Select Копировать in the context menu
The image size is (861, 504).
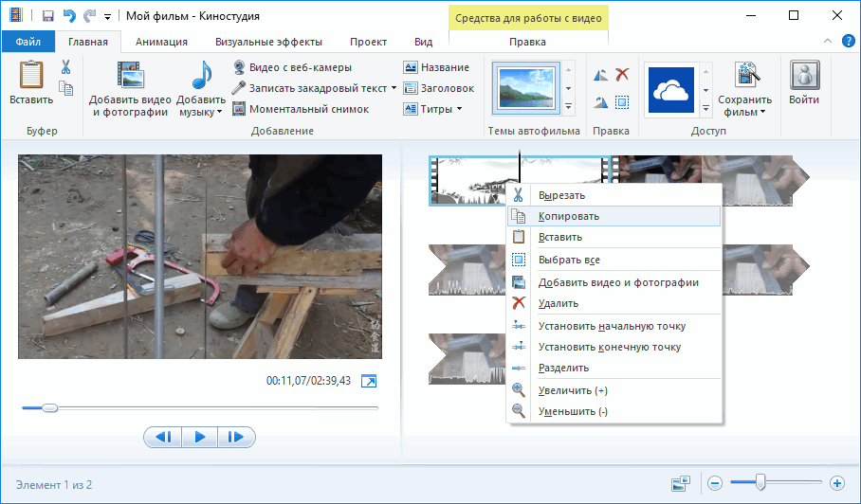[569, 216]
